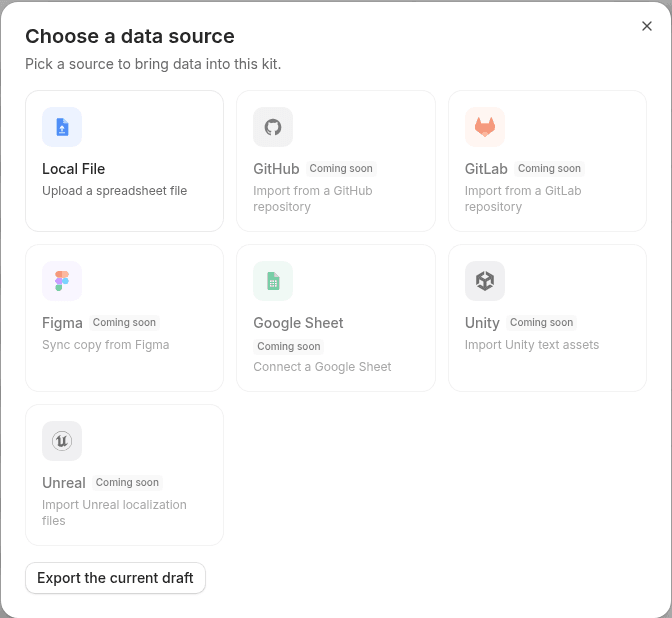Click Unreal's Coming soon badge
Screen dimensions: 672x618
coord(127,482)
